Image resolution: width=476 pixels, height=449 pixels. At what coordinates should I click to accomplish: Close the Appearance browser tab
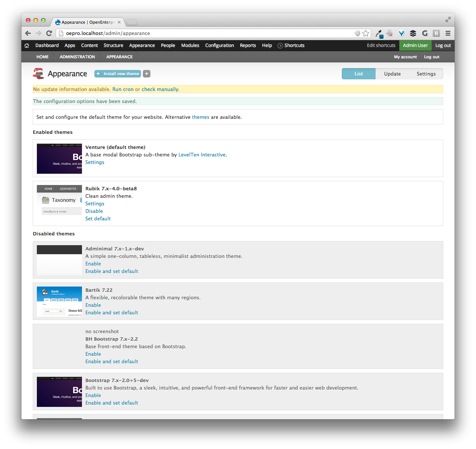tap(119, 22)
